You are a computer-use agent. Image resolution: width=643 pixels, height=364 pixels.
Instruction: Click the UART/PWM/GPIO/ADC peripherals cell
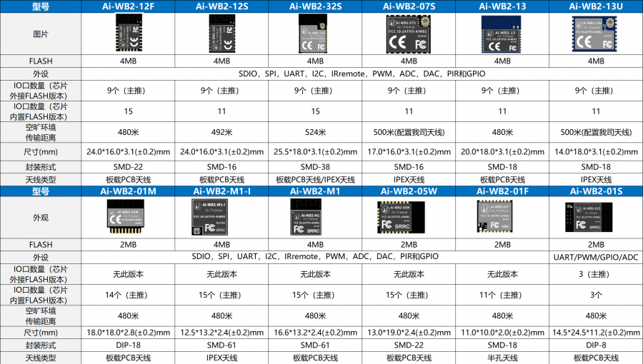coord(596,257)
